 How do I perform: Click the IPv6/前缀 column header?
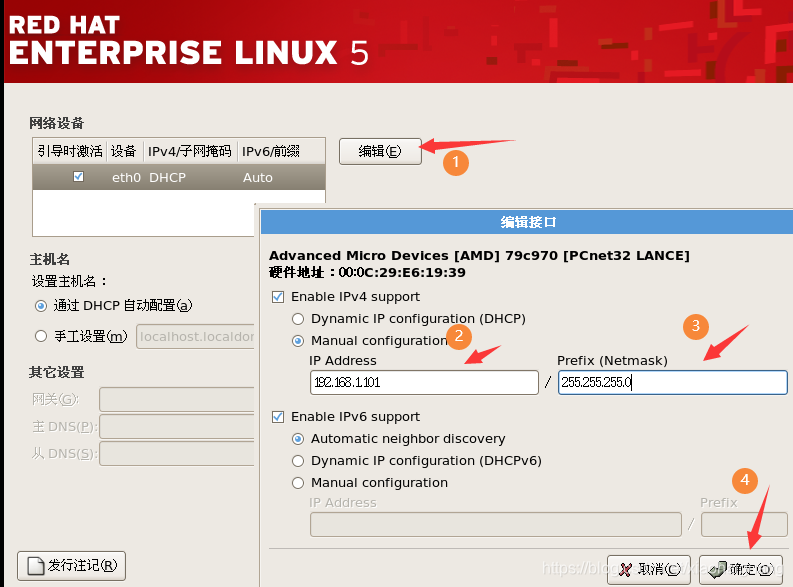281,151
